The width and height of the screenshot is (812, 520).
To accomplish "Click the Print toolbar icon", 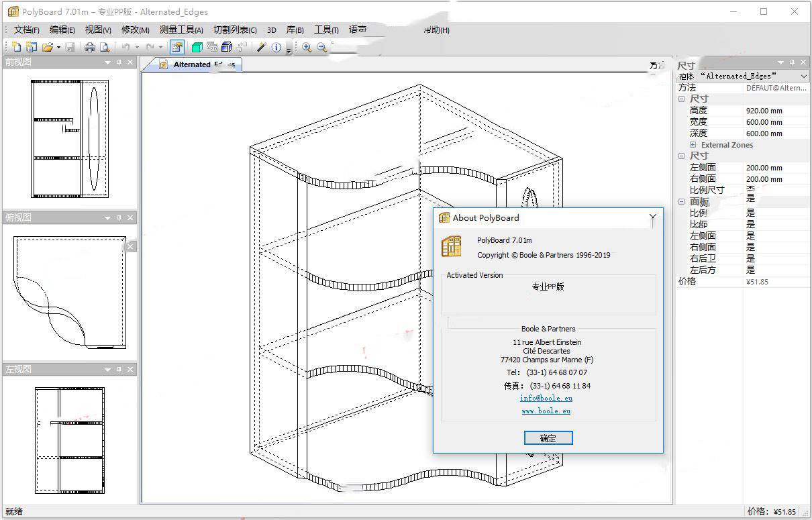I will pyautogui.click(x=90, y=47).
